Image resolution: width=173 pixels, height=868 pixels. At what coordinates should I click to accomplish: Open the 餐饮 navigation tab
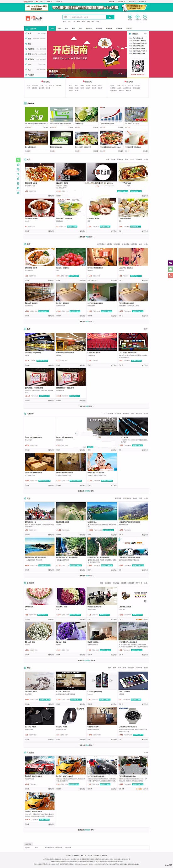(73, 28)
